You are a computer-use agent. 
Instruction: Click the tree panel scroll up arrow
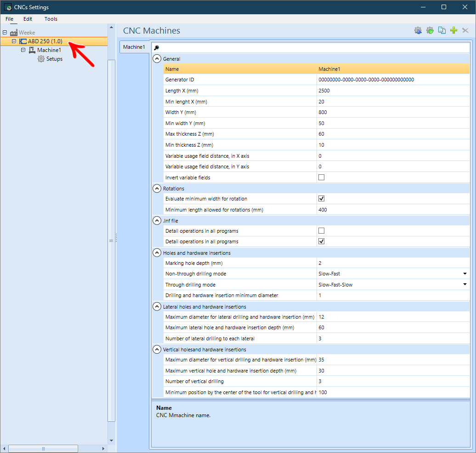point(111,27)
